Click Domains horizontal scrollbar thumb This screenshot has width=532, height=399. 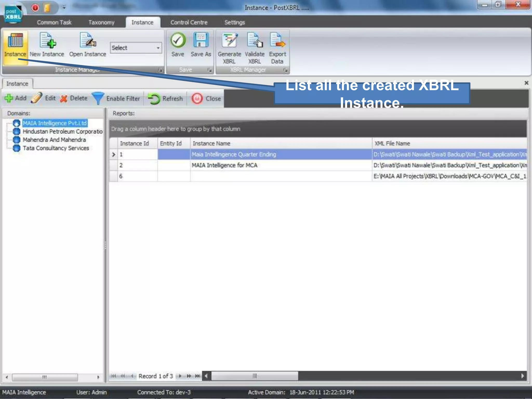tap(45, 377)
